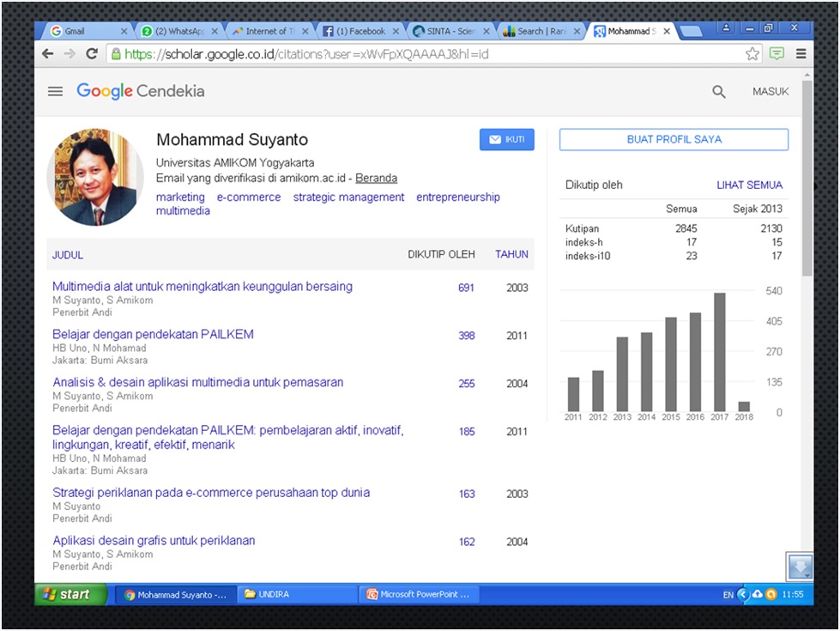
Task: Click BUAT PROFIL SAYA button
Action: [674, 139]
